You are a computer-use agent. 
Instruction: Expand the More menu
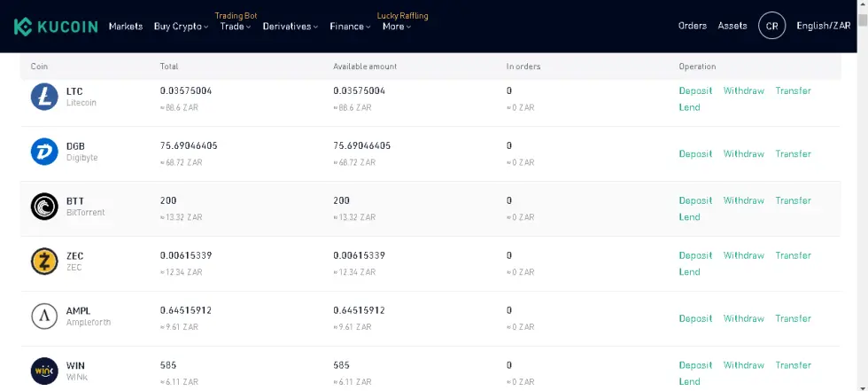tap(397, 26)
